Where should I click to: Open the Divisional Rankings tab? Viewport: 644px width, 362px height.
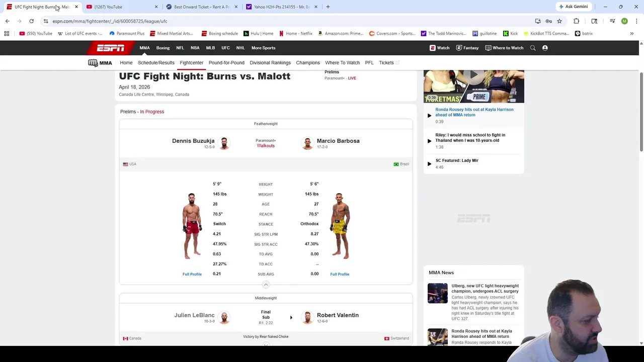coord(270,63)
